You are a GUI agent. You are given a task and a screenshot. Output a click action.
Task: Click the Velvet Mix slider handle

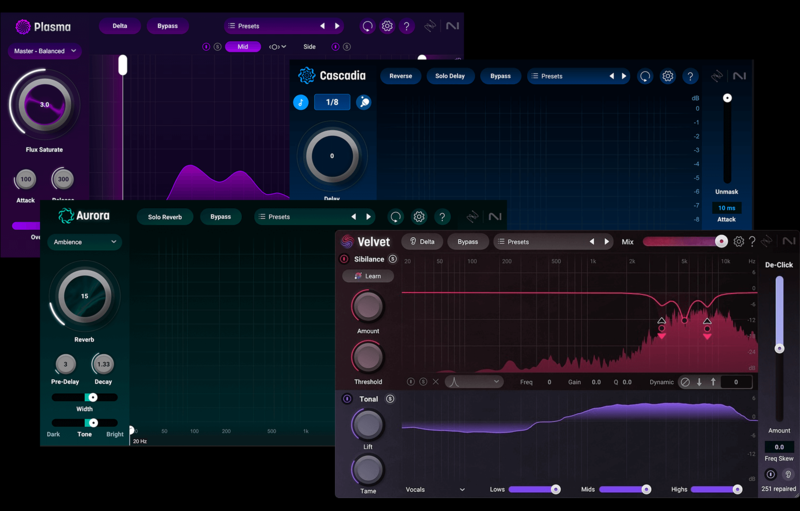pyautogui.click(x=721, y=241)
